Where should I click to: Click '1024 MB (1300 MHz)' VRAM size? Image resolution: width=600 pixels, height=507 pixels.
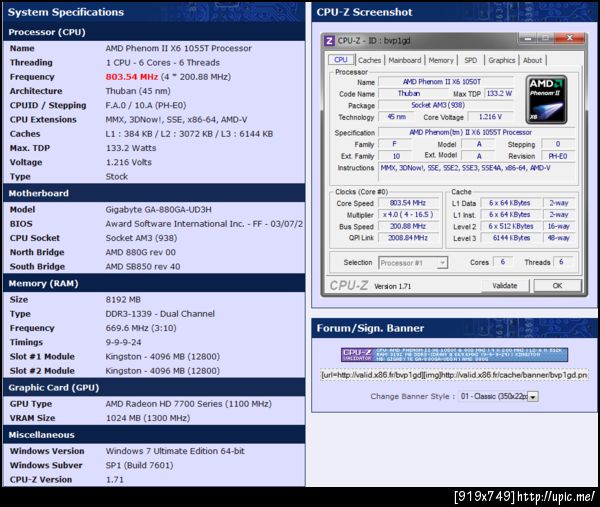148,418
